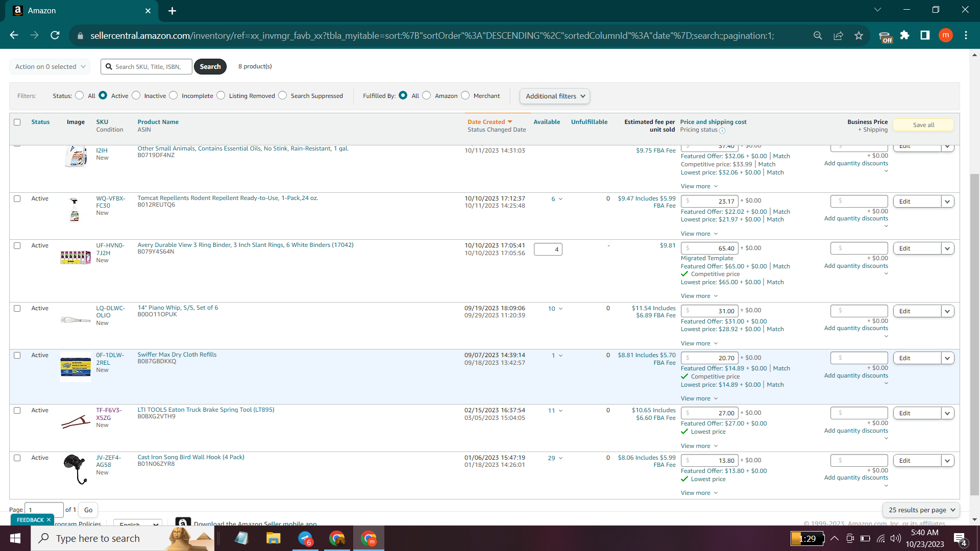Screen dimensions: 980x551
Task: Bookmark this page with the star icon
Action: click(859, 35)
